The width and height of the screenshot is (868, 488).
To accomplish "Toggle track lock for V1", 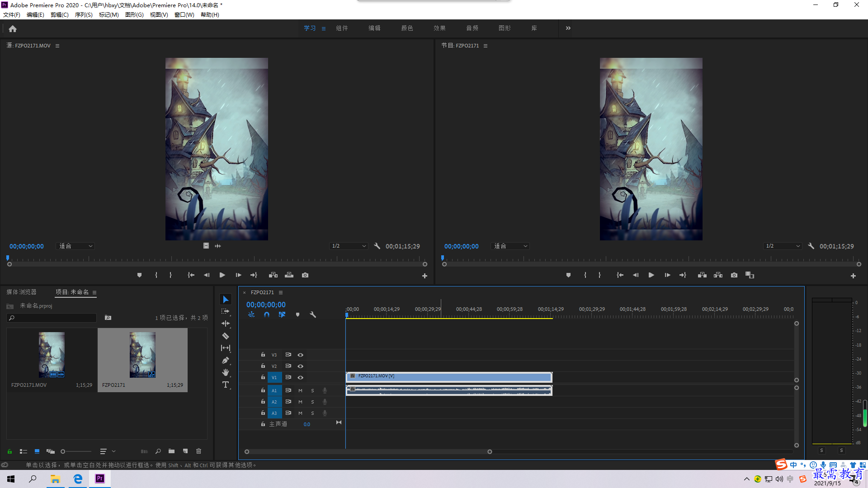I will click(263, 377).
